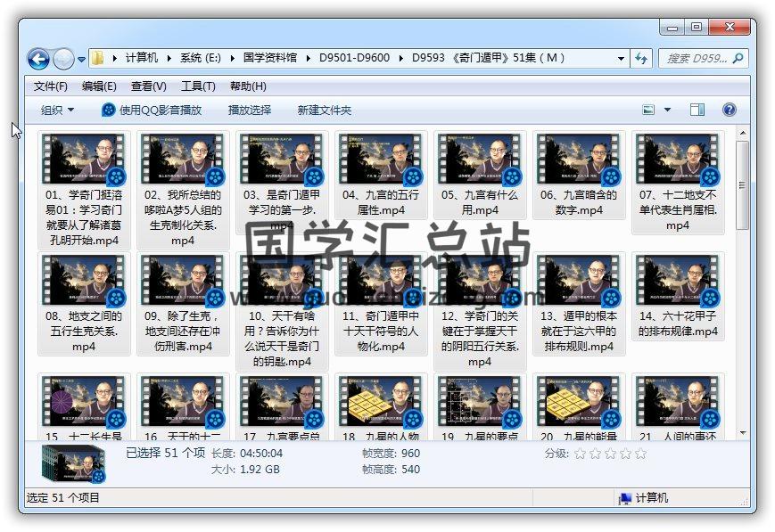Select video 14、六十花甲子的排布规律.mp4

point(678,299)
